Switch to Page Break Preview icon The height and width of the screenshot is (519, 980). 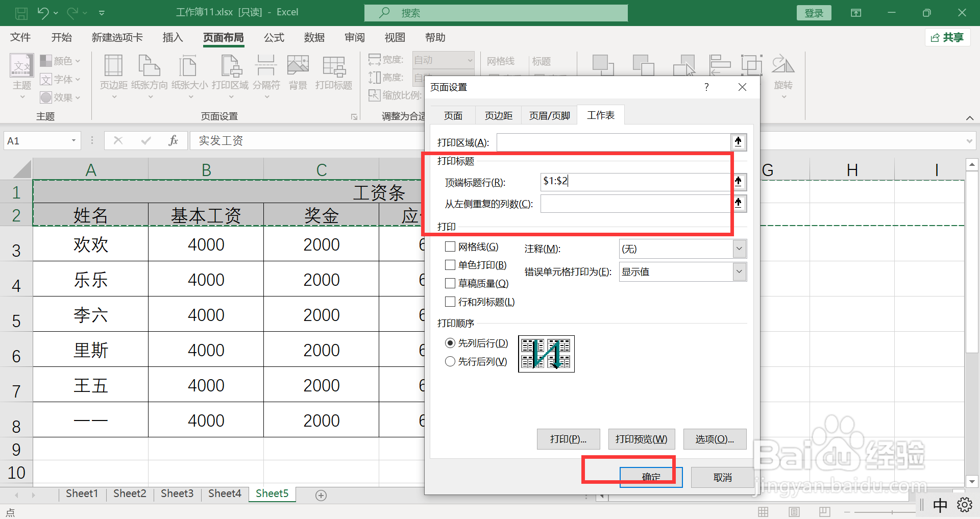click(824, 511)
